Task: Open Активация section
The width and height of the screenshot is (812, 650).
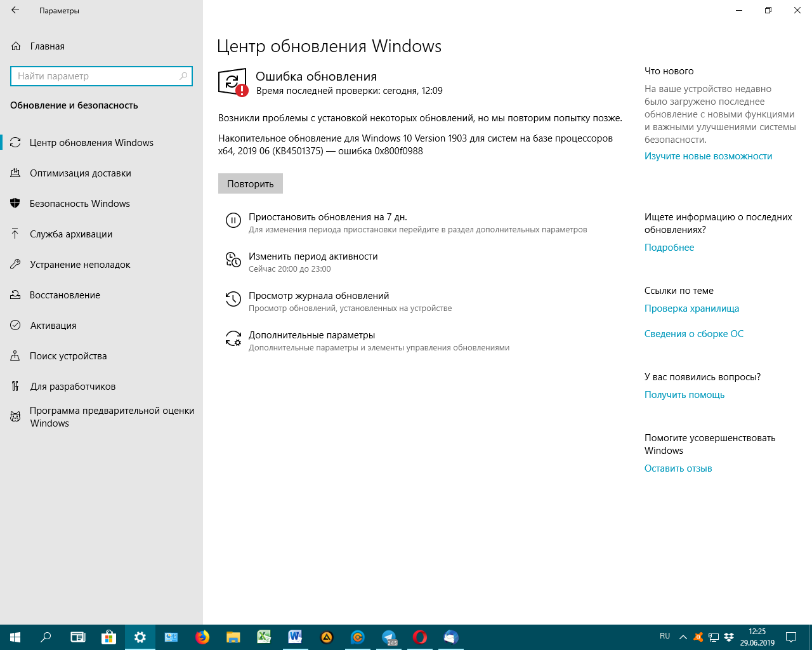Action: pos(101,326)
